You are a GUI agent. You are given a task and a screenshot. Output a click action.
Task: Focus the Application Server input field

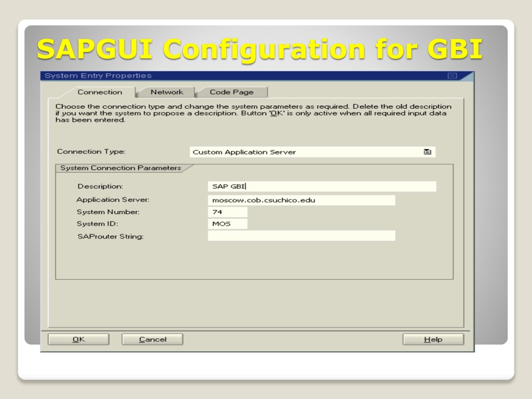[x=302, y=200]
